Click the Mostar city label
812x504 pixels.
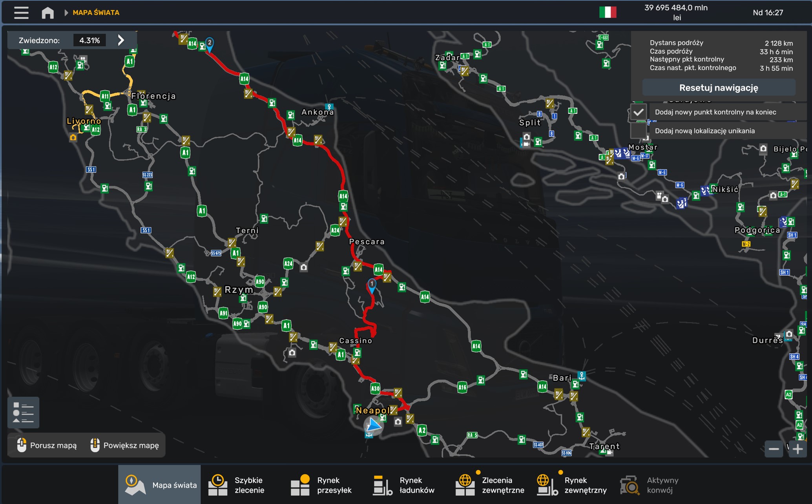643,147
